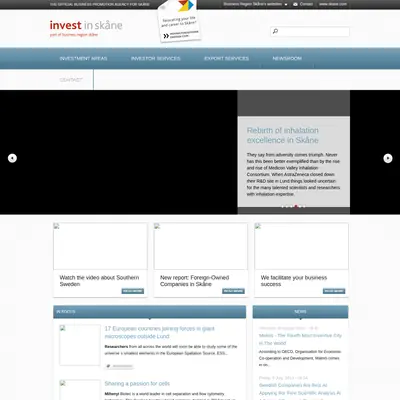This screenshot has width=400, height=400.
Task: Click the previous slide arrow in carousel
Action: click(x=12, y=158)
